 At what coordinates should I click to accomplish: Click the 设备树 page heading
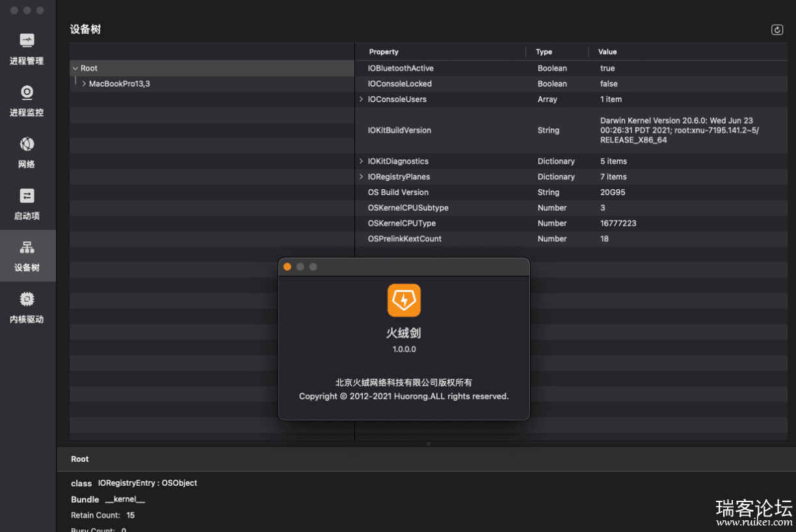point(85,29)
